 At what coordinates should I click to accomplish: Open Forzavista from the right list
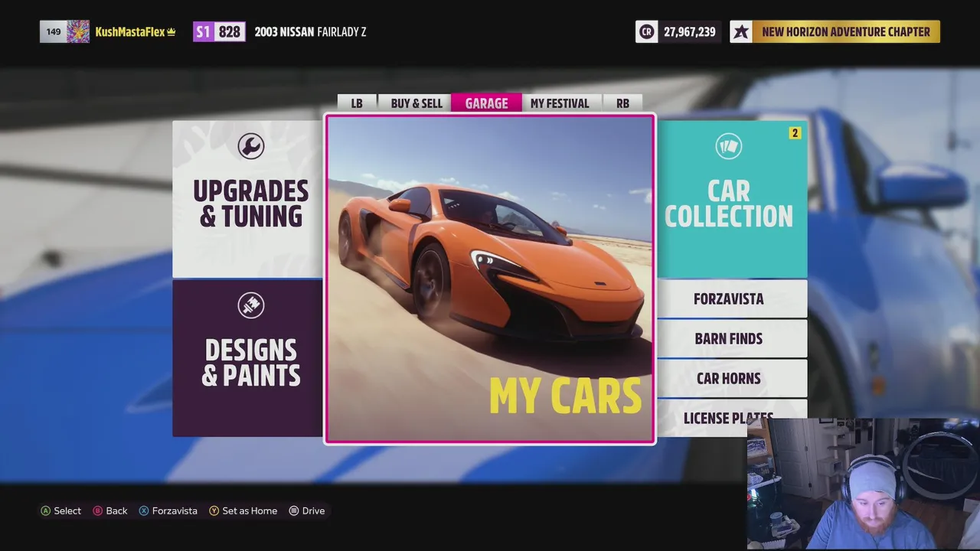(x=732, y=298)
